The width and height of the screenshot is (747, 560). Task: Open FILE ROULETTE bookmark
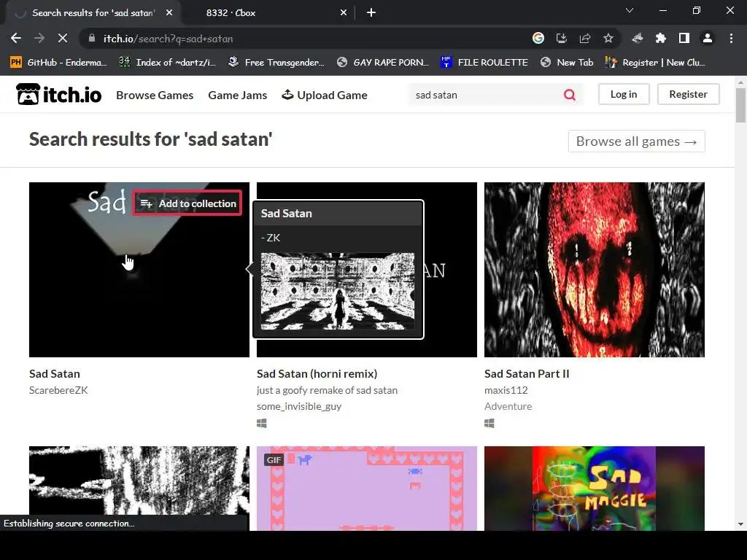484,63
